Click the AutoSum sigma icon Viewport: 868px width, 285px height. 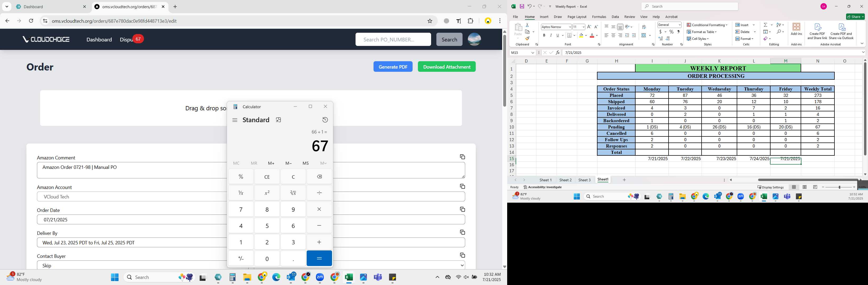(766, 25)
